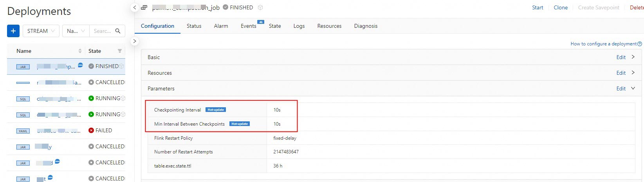Click the fixed-delay restart policy value
Viewport: 644px width, 182px height.
tap(285, 138)
